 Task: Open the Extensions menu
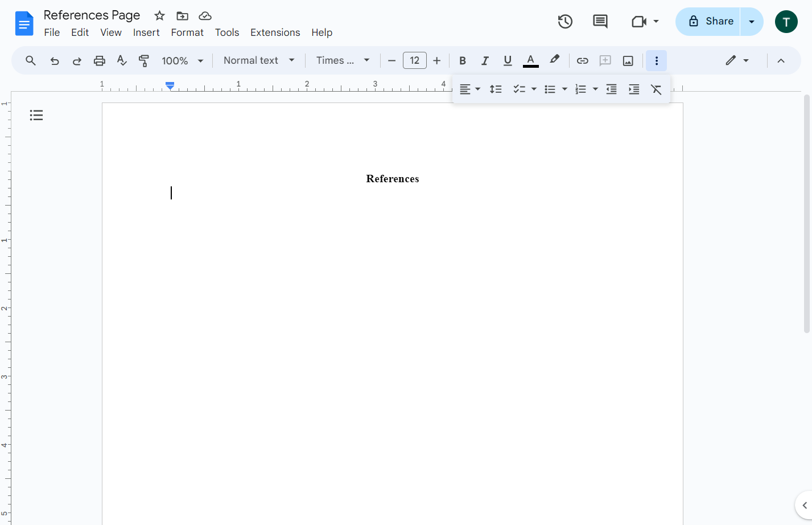point(275,32)
